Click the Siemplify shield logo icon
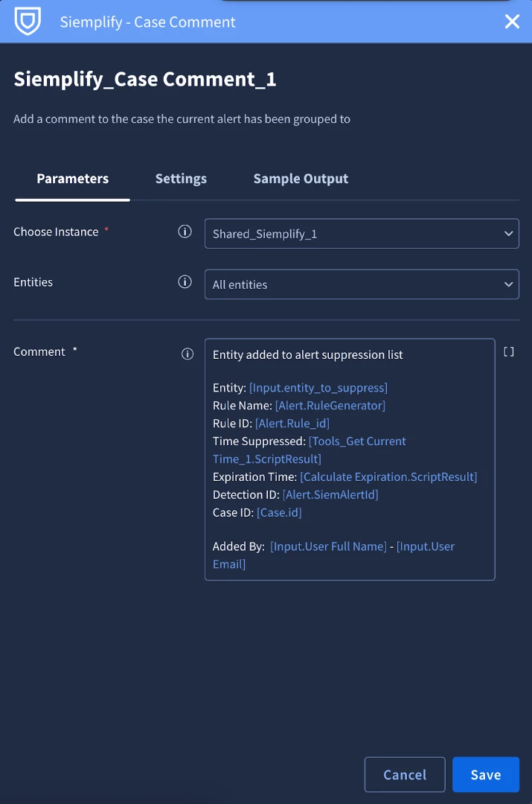 pyautogui.click(x=28, y=21)
